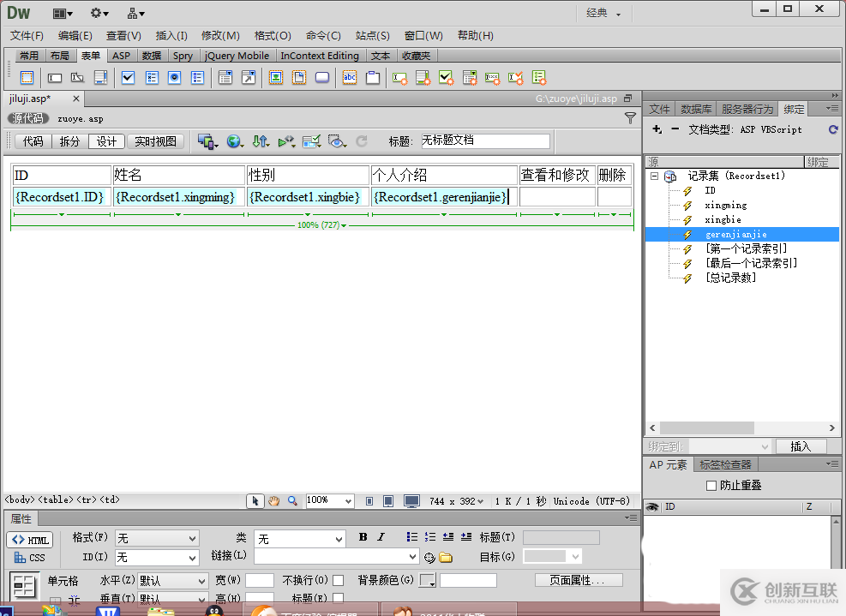The image size is (846, 616).
Task: Open the ID(I) dropdown
Action: coord(157,557)
